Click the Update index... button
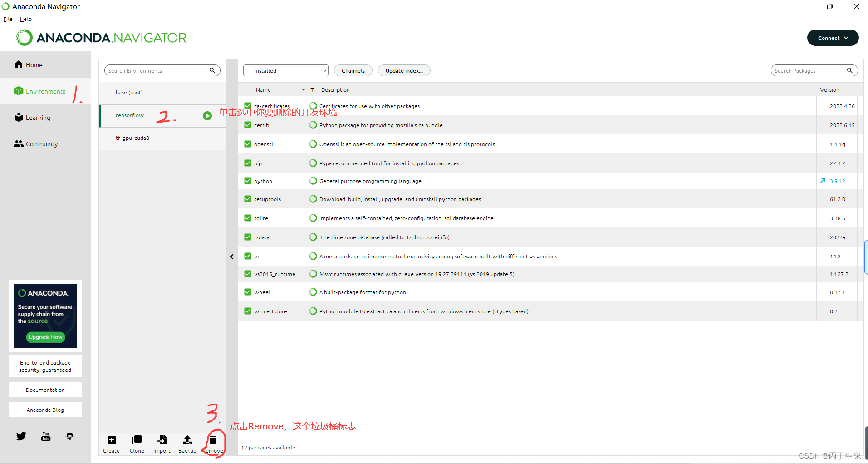This screenshot has height=464, width=868. click(x=404, y=70)
